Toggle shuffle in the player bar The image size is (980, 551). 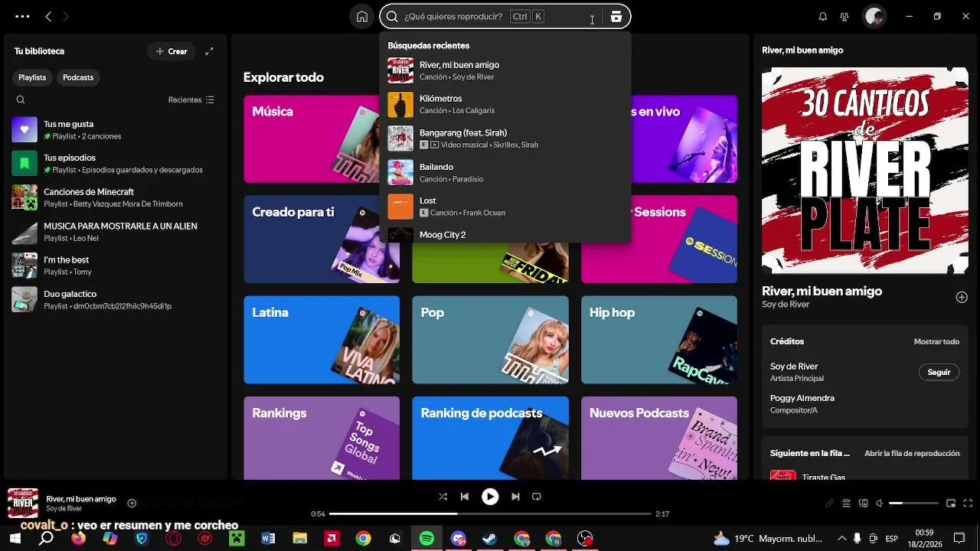443,497
